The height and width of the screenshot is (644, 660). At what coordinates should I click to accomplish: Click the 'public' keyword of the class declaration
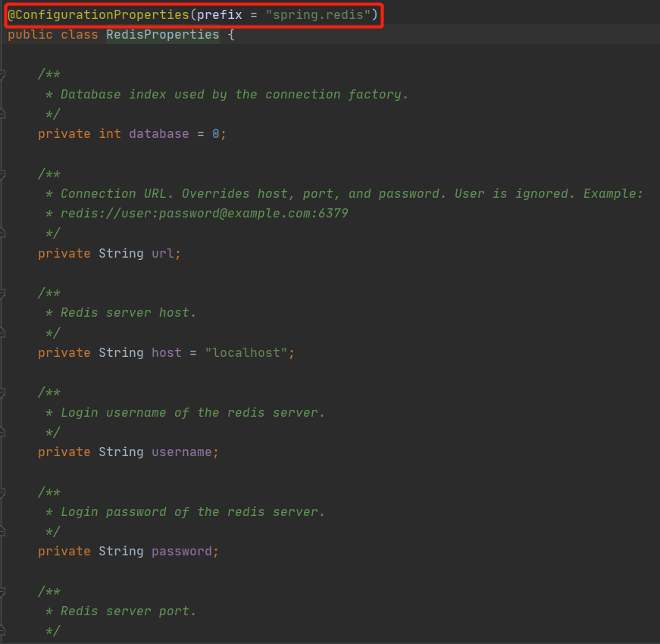point(30,35)
